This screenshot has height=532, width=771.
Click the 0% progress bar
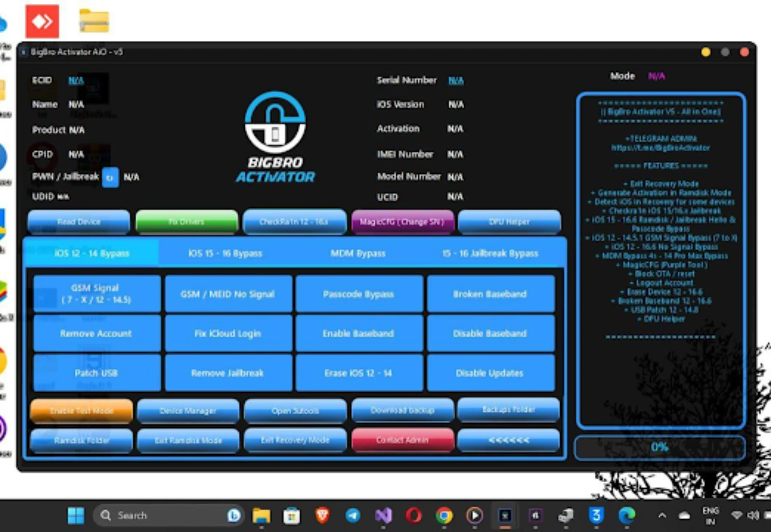coord(659,447)
